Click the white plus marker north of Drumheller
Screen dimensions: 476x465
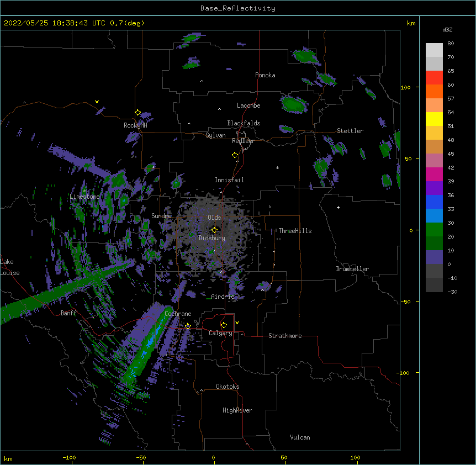coord(338,207)
